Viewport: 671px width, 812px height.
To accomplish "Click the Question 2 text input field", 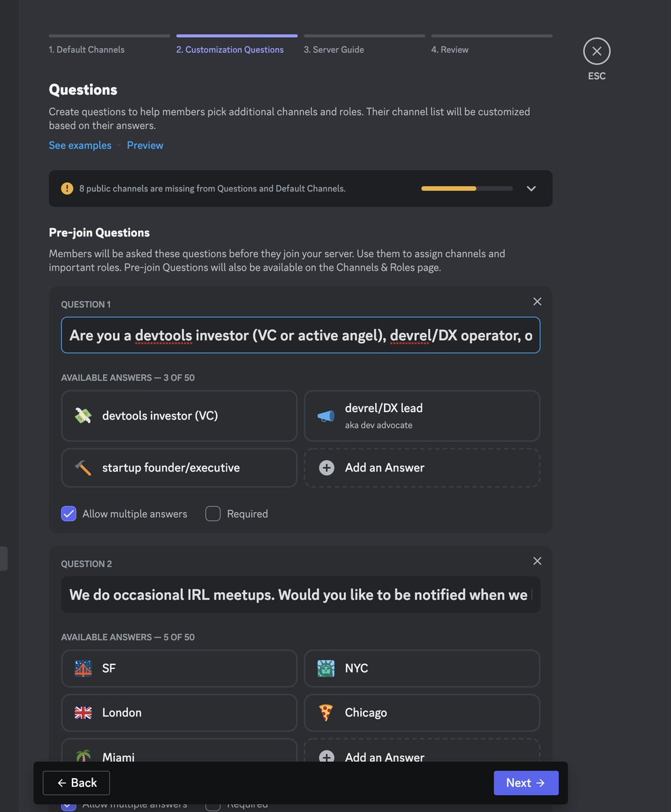I will pyautogui.click(x=301, y=595).
